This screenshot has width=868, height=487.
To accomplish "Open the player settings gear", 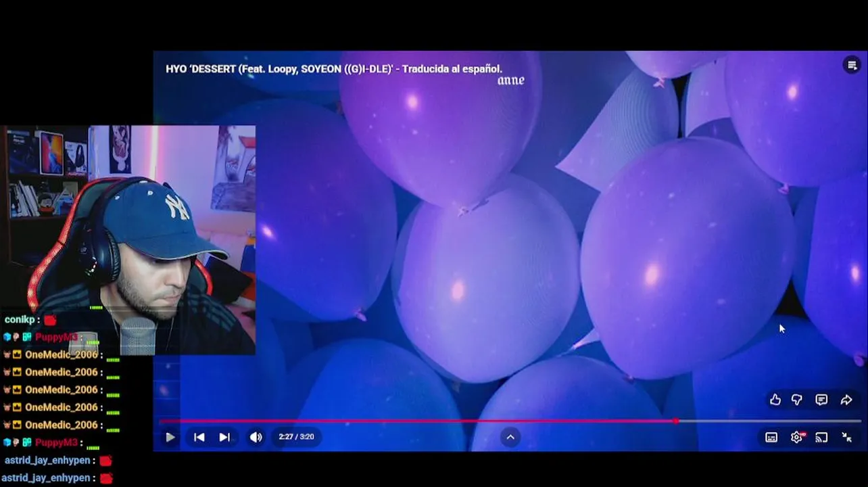I will pyautogui.click(x=796, y=437).
